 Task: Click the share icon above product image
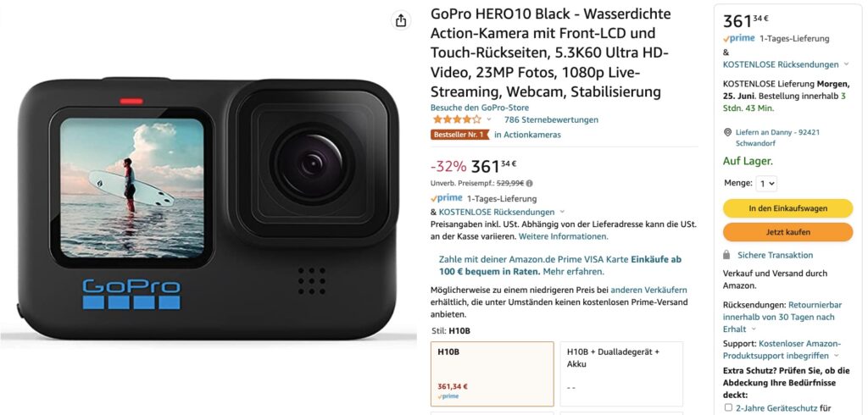pyautogui.click(x=401, y=20)
